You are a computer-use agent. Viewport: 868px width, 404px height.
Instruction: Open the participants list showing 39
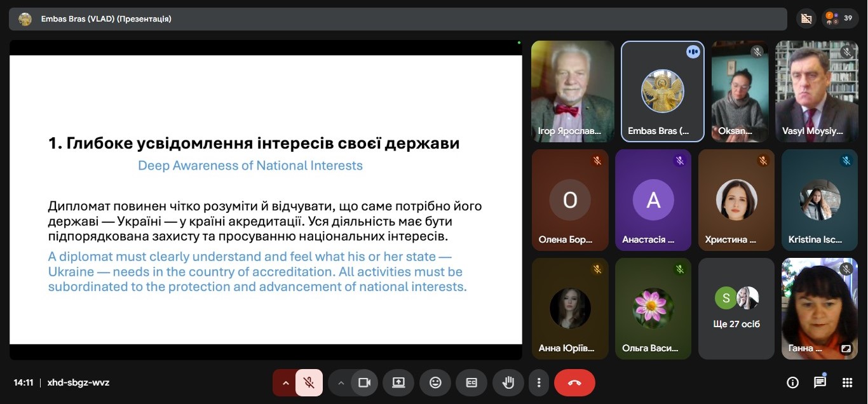click(x=840, y=18)
